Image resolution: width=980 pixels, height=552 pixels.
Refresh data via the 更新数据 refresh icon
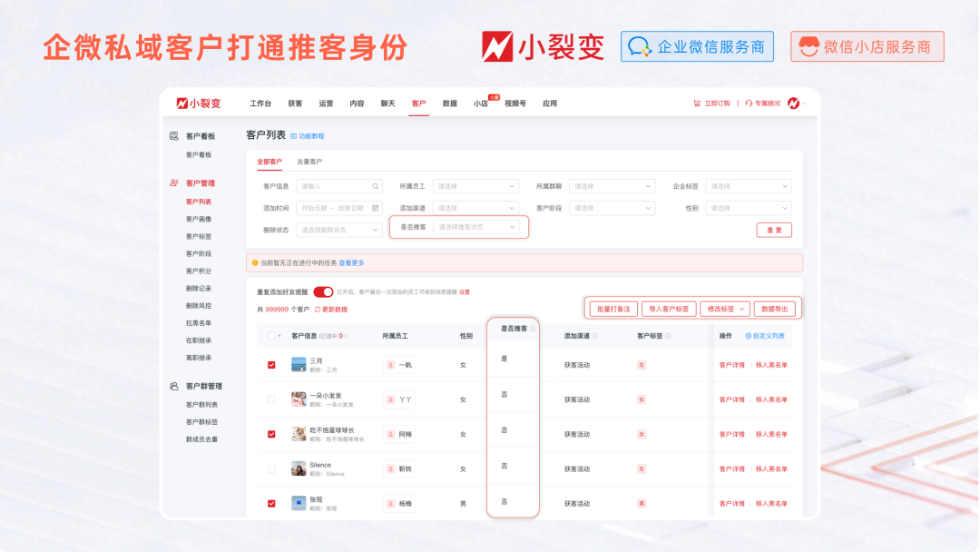pyautogui.click(x=319, y=308)
